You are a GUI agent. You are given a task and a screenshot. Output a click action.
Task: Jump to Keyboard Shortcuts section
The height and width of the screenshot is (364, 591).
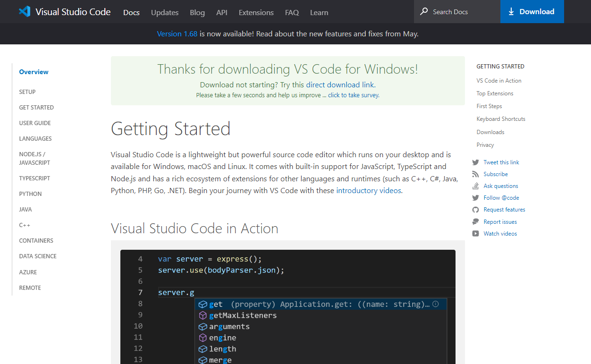501,119
